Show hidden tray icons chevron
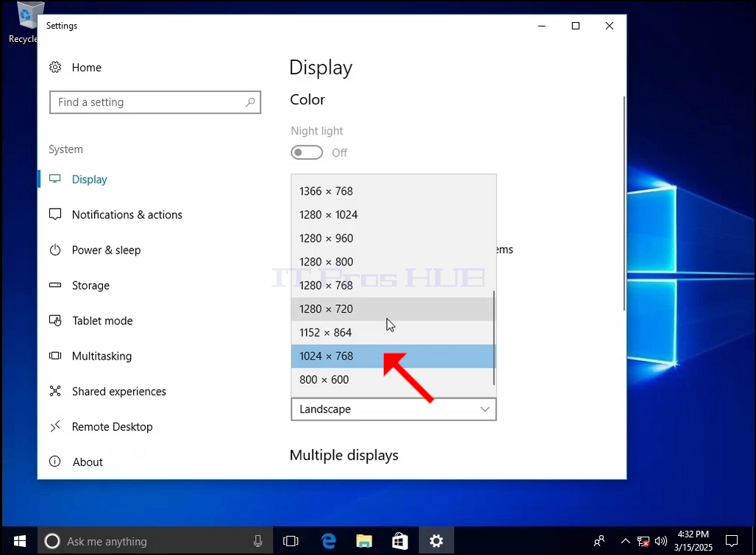Screen dimensions: 756x555 [625, 541]
